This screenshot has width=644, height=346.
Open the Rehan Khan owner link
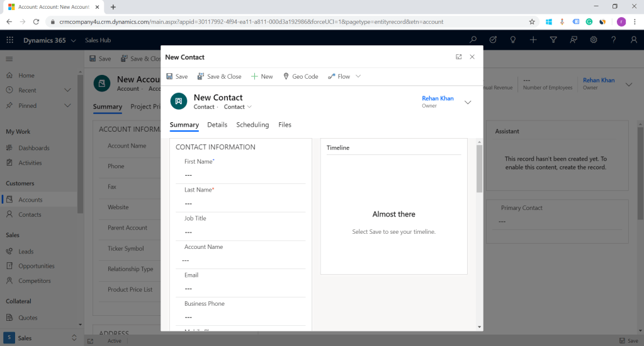coord(438,98)
